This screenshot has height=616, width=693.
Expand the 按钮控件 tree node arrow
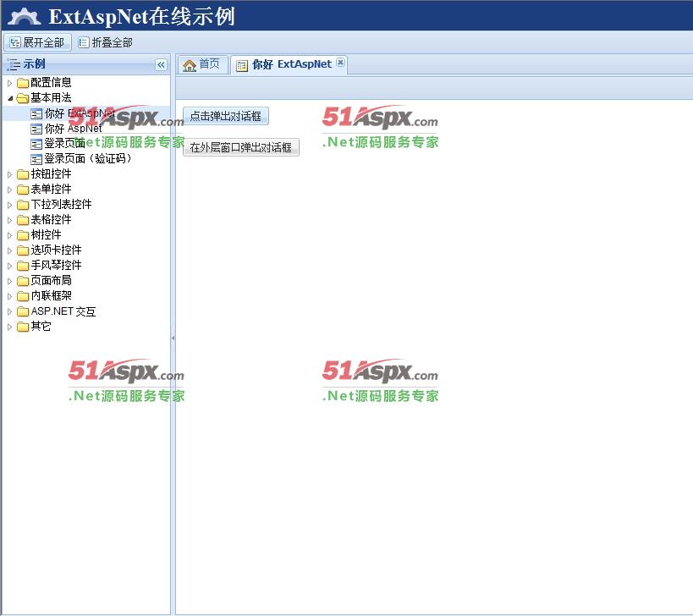click(x=9, y=174)
